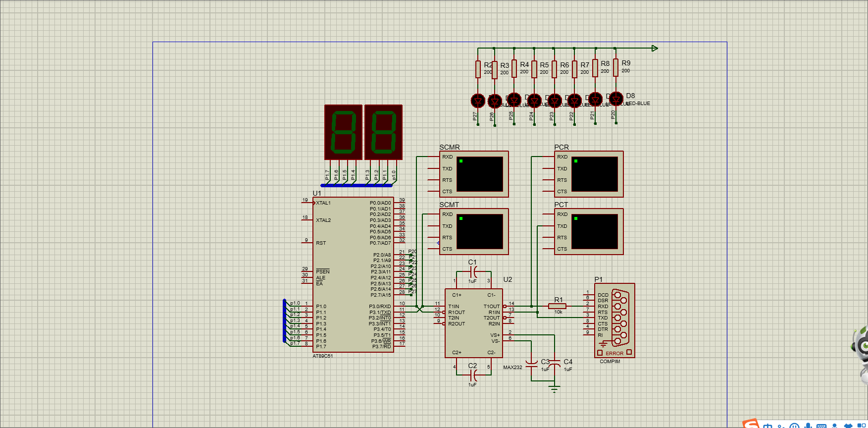Click the DCD pin label on COMPIM

(603, 295)
